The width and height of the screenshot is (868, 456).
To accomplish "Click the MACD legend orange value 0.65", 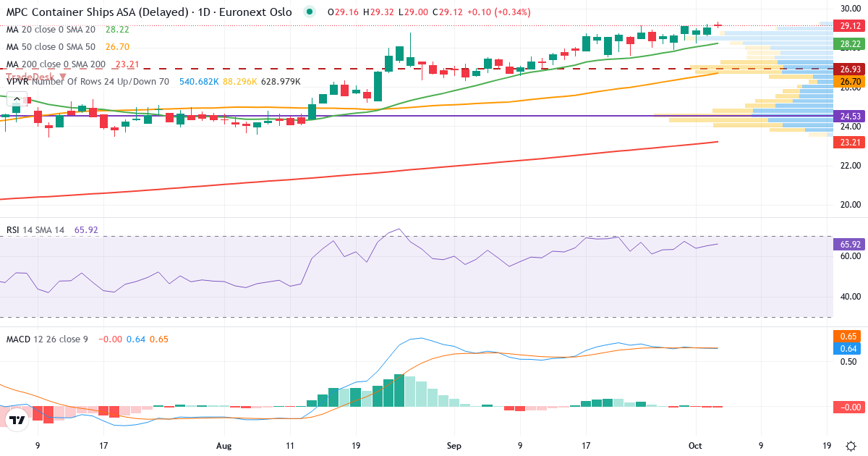I will click(158, 339).
